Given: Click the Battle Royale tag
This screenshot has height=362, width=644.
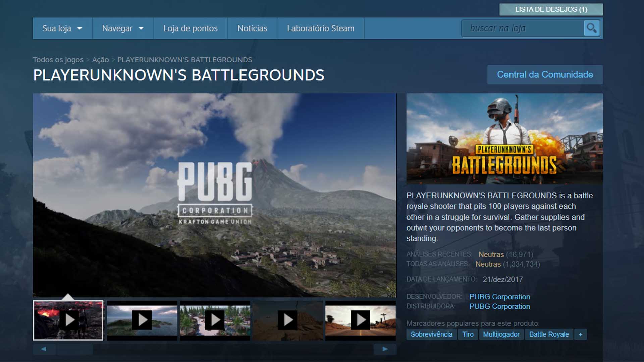Looking at the screenshot, I should [549, 334].
